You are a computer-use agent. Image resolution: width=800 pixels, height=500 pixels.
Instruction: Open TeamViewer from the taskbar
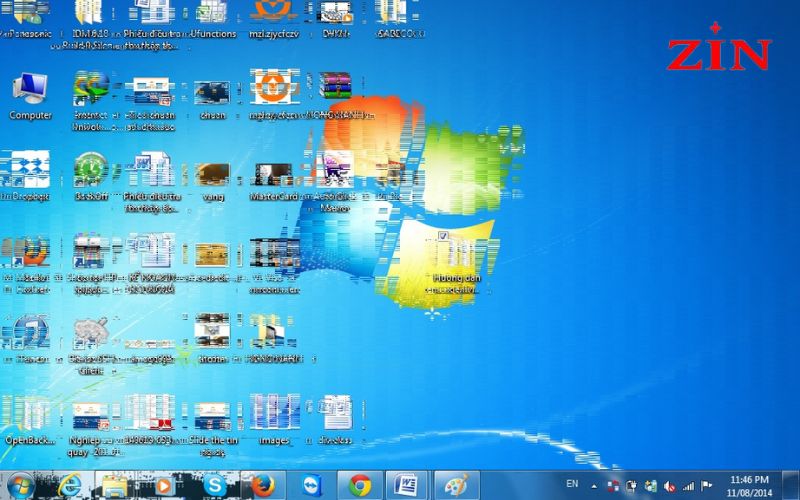(x=311, y=485)
